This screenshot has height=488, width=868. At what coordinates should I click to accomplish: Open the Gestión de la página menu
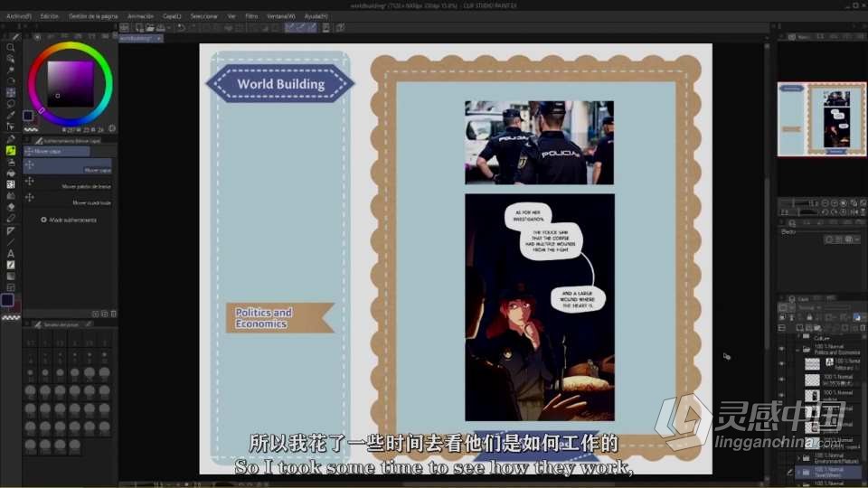93,16
